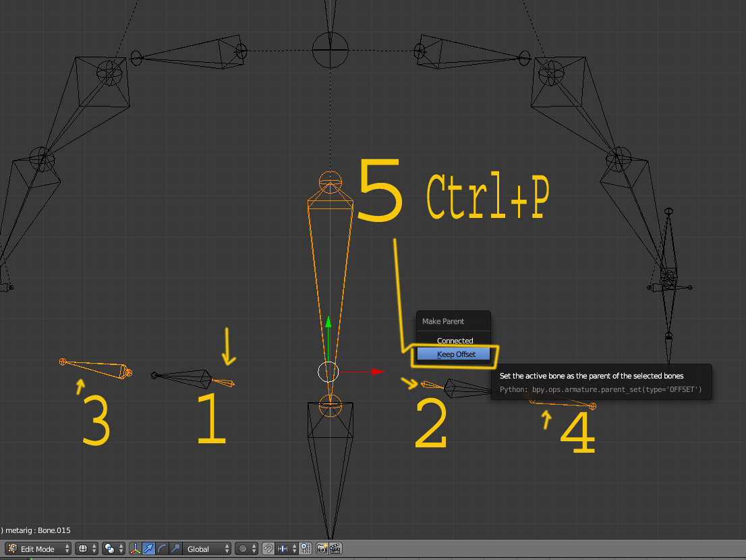The height and width of the screenshot is (560, 746).
Task: Open viewport shading mode dropdown
Action: click(x=86, y=549)
